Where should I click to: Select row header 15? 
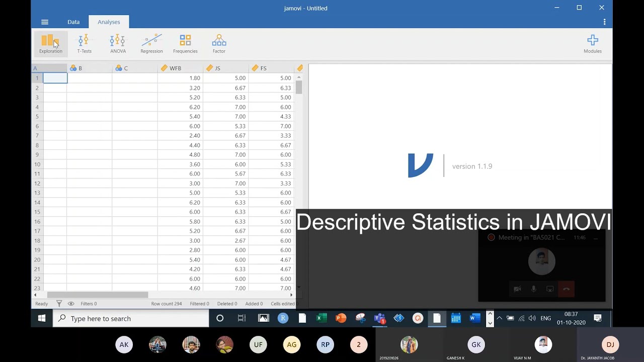click(x=37, y=212)
